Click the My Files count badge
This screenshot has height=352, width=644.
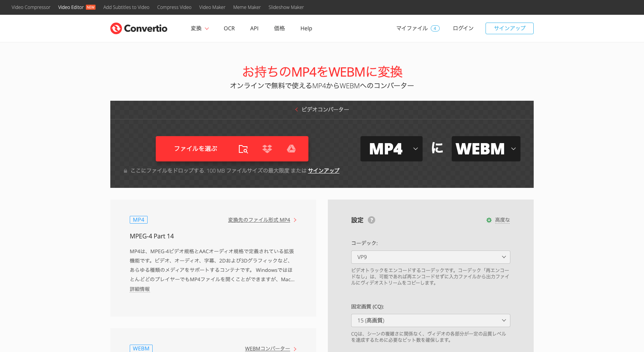[435, 28]
